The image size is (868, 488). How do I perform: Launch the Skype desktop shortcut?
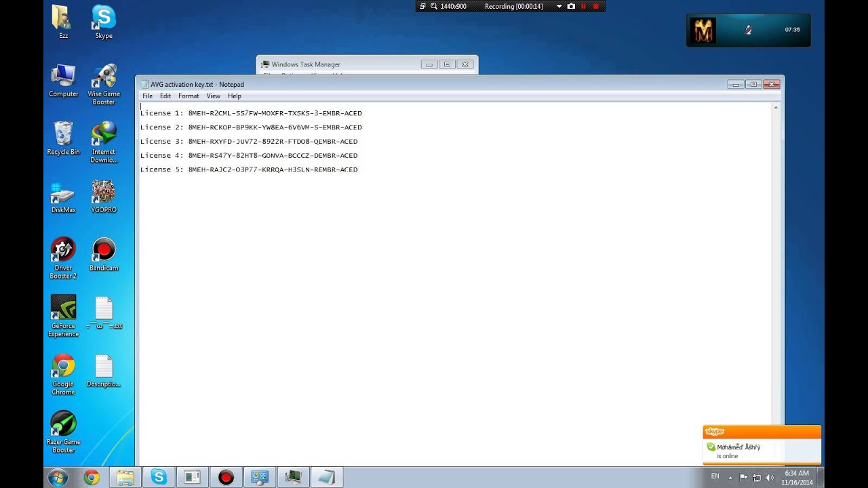104,22
